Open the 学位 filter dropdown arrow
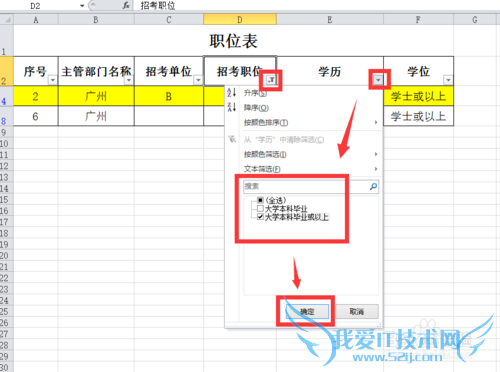500x372 pixels. point(448,80)
